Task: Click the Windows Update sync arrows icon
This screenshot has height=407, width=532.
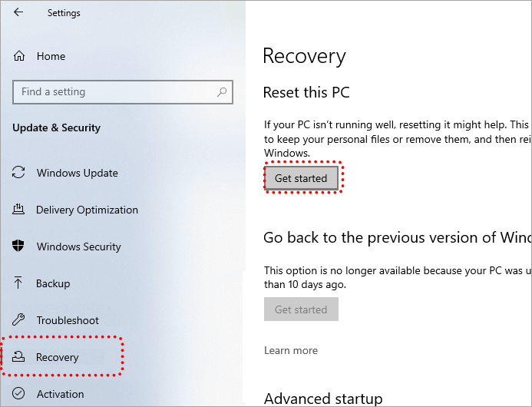Action: coord(19,173)
